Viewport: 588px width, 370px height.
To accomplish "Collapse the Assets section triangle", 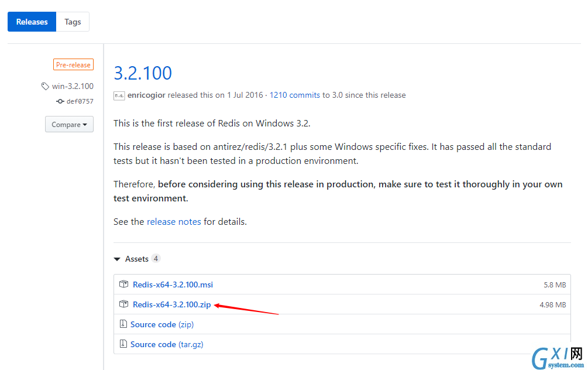I will point(117,259).
